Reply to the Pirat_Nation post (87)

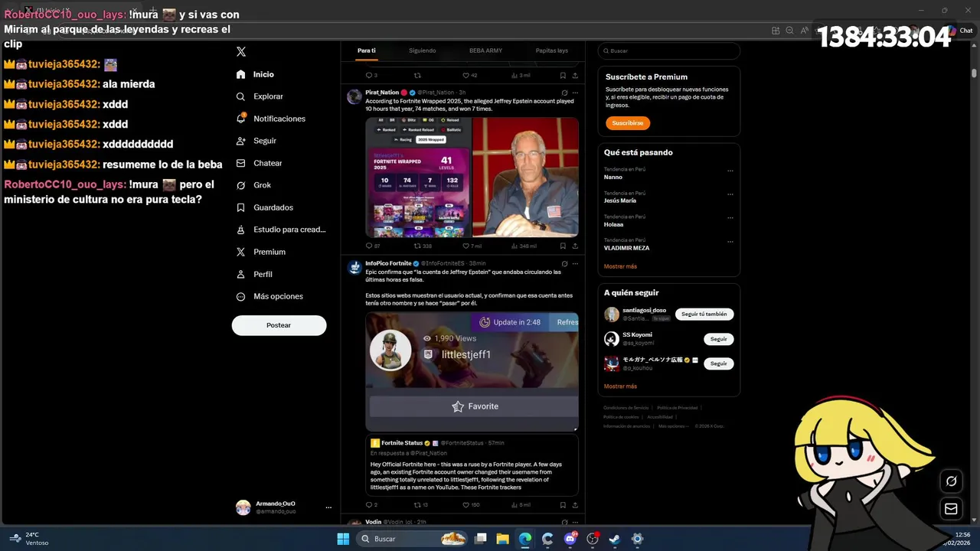[x=373, y=246]
